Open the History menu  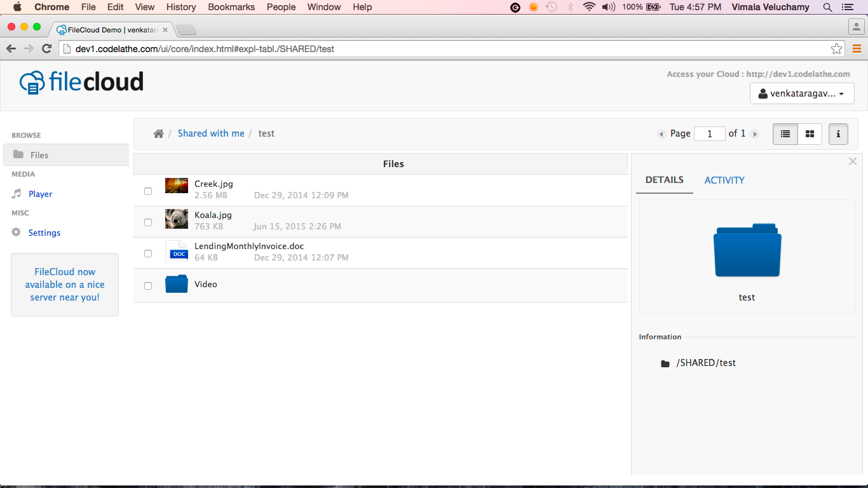(181, 7)
